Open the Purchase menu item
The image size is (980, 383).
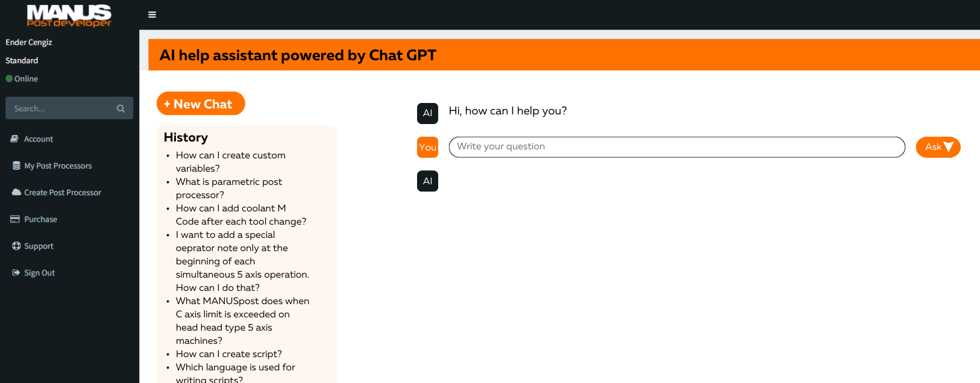click(x=40, y=219)
